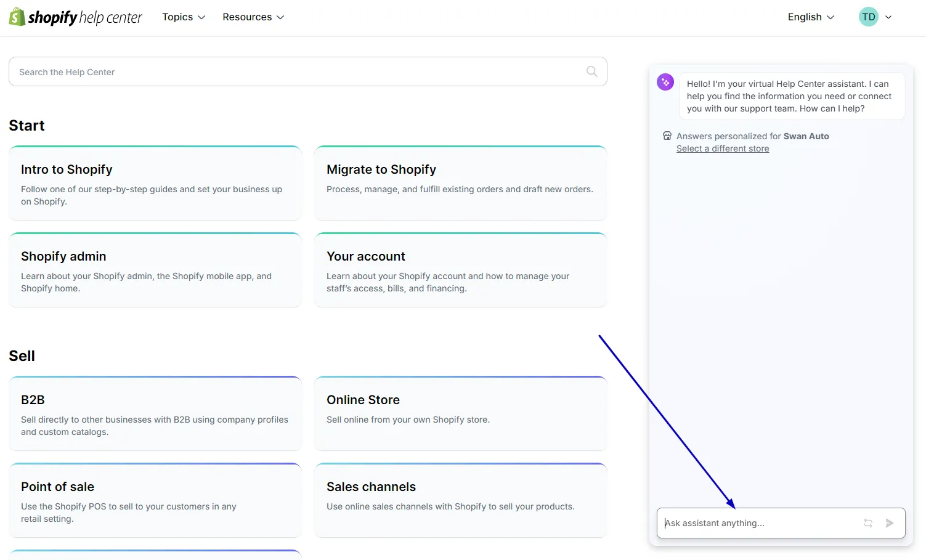Viewport: 926px width, 560px height.
Task: Open the Intro to Shopify card
Action: pyautogui.click(x=155, y=183)
